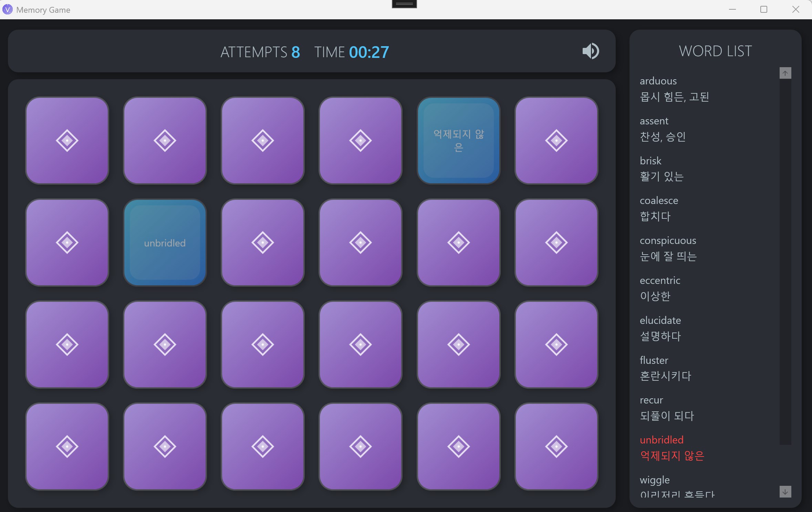Select 'arduous' in the word list
Image resolution: width=812 pixels, height=512 pixels.
(658, 81)
